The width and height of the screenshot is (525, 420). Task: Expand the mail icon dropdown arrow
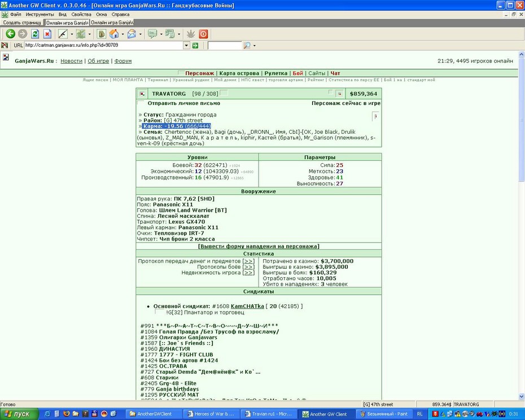point(141,34)
